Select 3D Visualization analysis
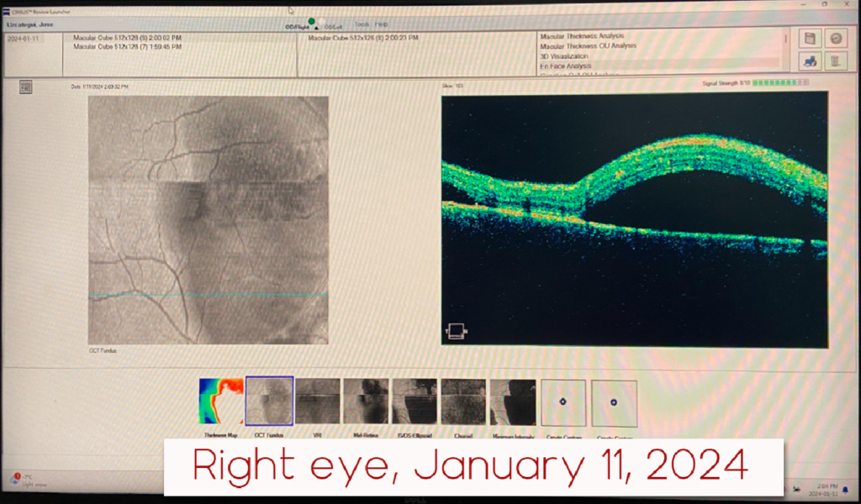This screenshot has width=861, height=504. 564,56
